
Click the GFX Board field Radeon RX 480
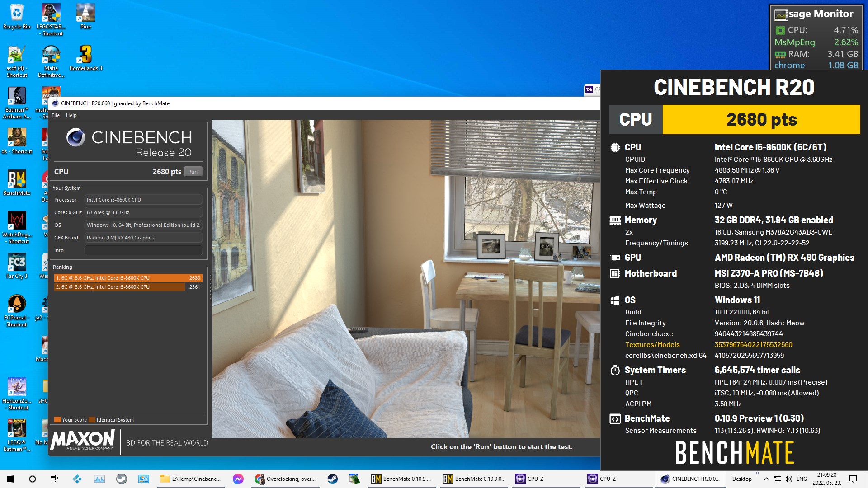[143, 238]
